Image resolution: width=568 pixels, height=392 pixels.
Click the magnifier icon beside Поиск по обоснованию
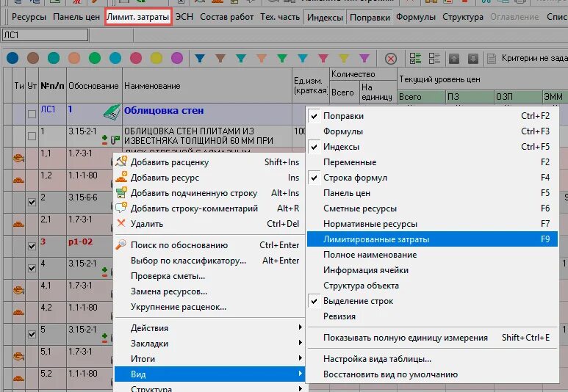121,244
